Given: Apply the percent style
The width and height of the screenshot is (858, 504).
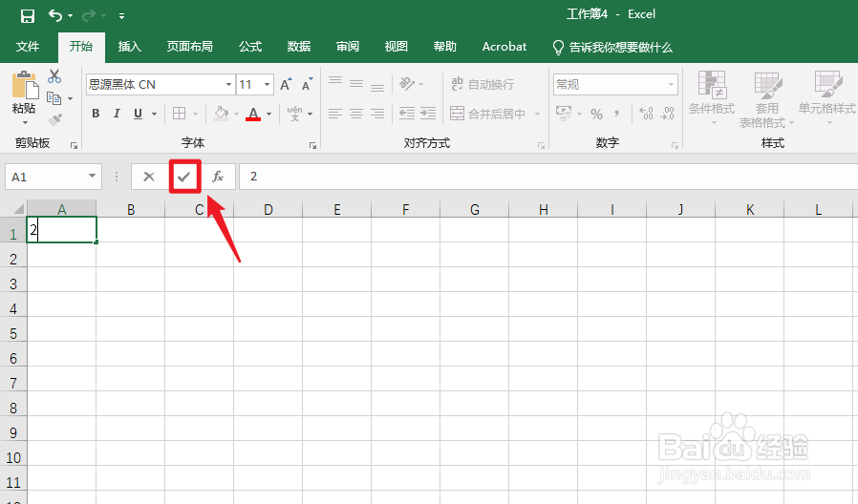Looking at the screenshot, I should [596, 114].
